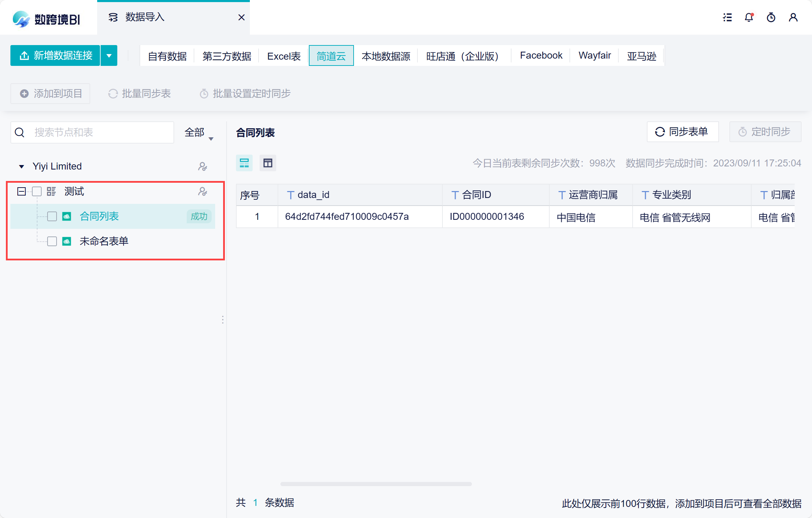Switch to the table layout view icon
This screenshot has width=812, height=518.
point(268,163)
